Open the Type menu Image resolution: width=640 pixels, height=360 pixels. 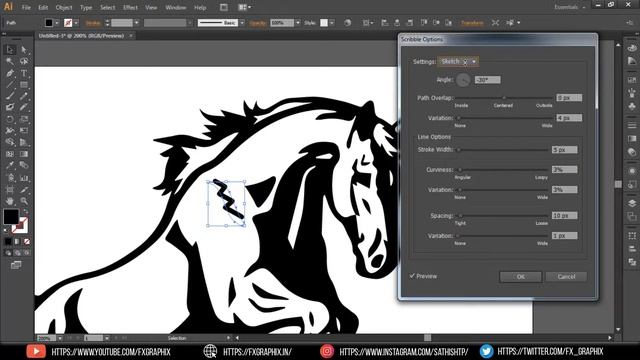86,7
